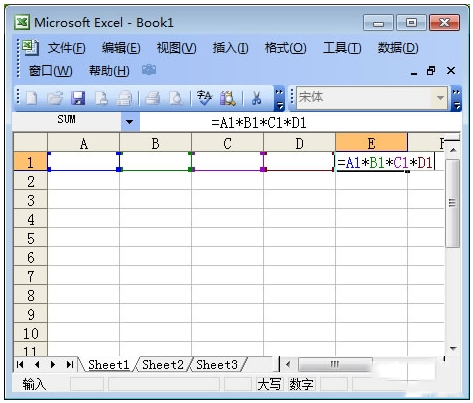Open the 插入(I) menu

230,48
